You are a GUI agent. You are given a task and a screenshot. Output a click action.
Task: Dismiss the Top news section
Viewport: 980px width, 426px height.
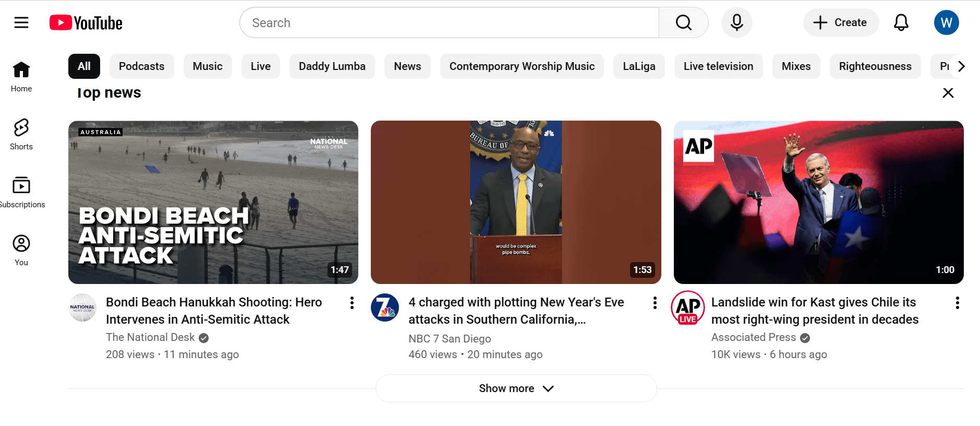[x=948, y=93]
